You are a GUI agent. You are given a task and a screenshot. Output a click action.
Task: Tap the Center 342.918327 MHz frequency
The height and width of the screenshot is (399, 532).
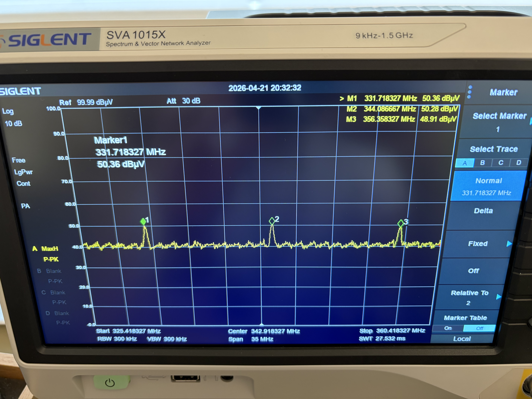click(x=264, y=331)
